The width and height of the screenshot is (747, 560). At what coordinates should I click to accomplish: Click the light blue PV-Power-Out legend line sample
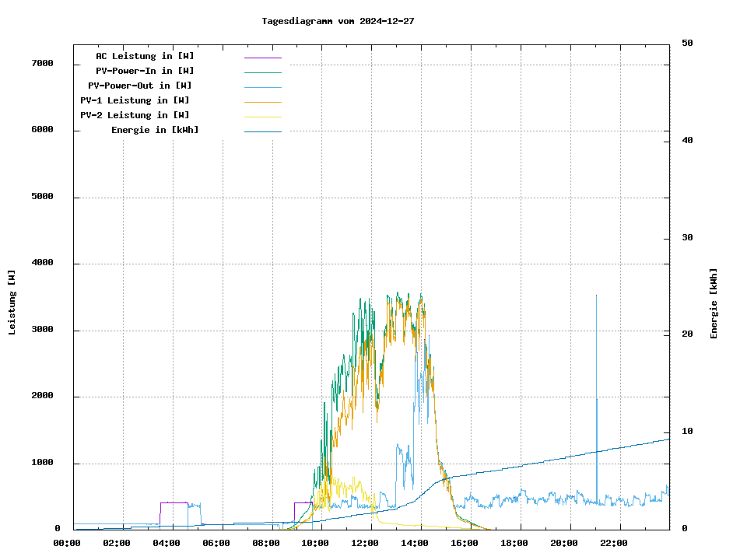(x=262, y=87)
